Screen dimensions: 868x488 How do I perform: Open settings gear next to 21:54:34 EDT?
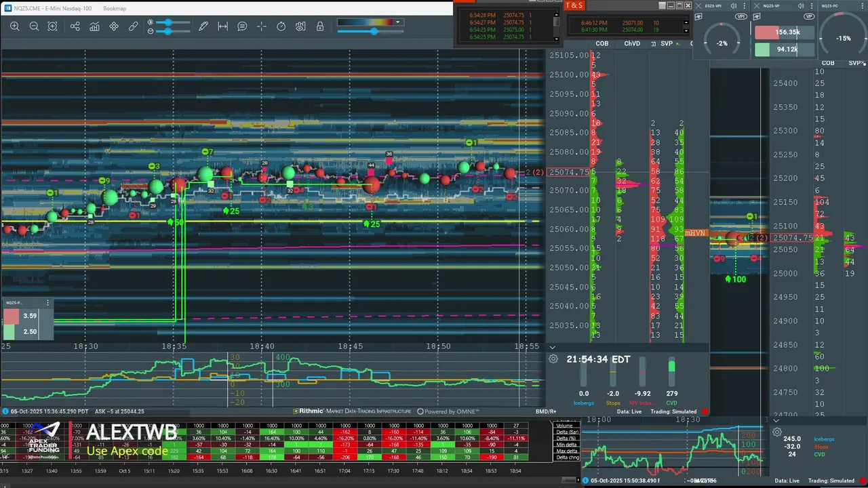[553, 359]
